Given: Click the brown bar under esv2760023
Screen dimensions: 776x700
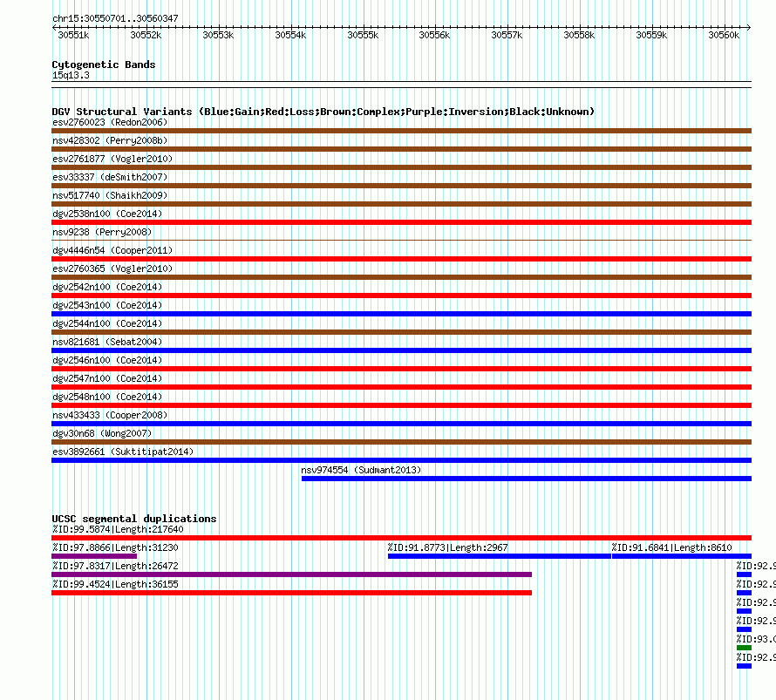Looking at the screenshot, I should coord(401,131).
